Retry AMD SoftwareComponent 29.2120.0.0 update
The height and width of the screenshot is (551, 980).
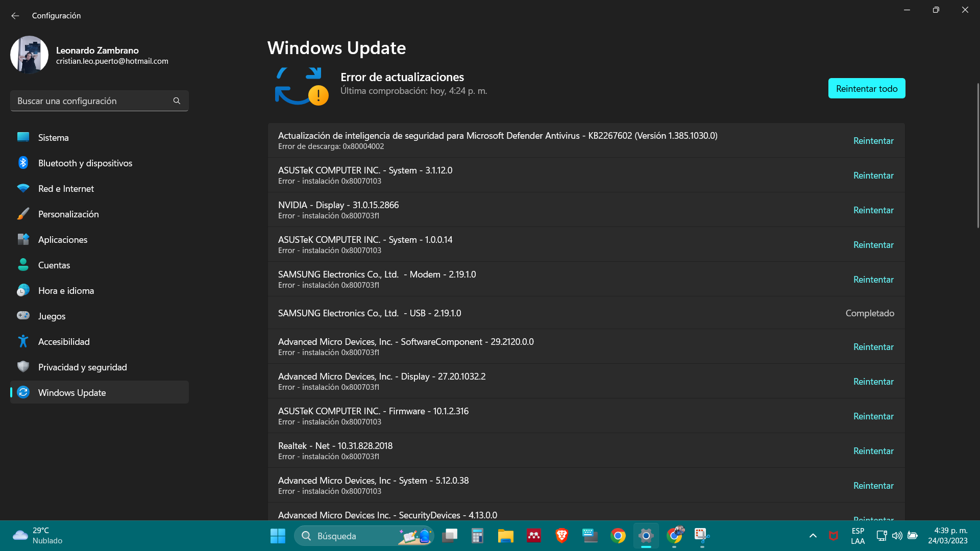[873, 347]
